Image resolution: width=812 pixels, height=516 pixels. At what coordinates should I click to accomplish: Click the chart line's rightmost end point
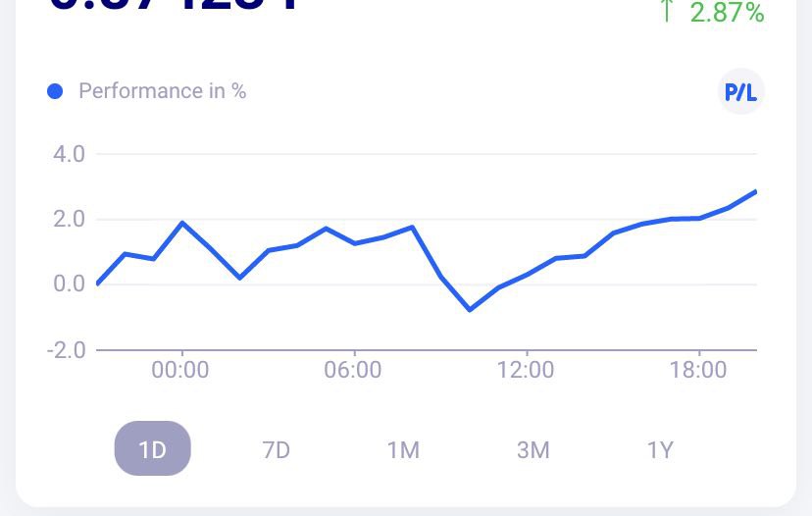[x=755, y=191]
